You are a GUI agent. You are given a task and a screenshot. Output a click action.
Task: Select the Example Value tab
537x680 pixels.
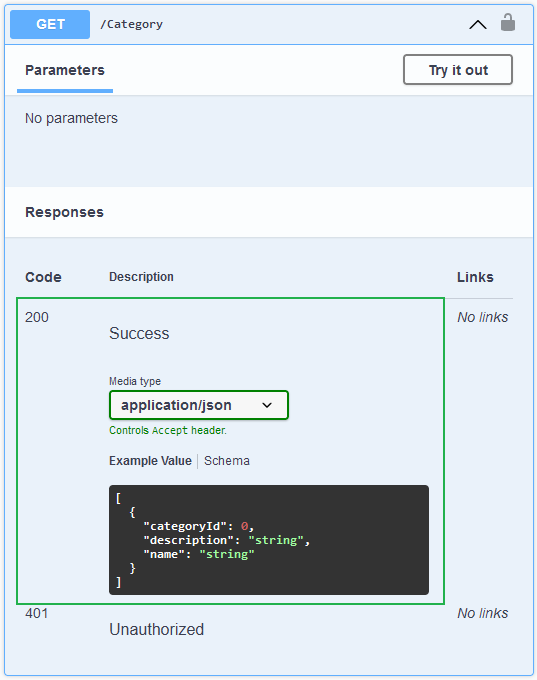coord(150,461)
